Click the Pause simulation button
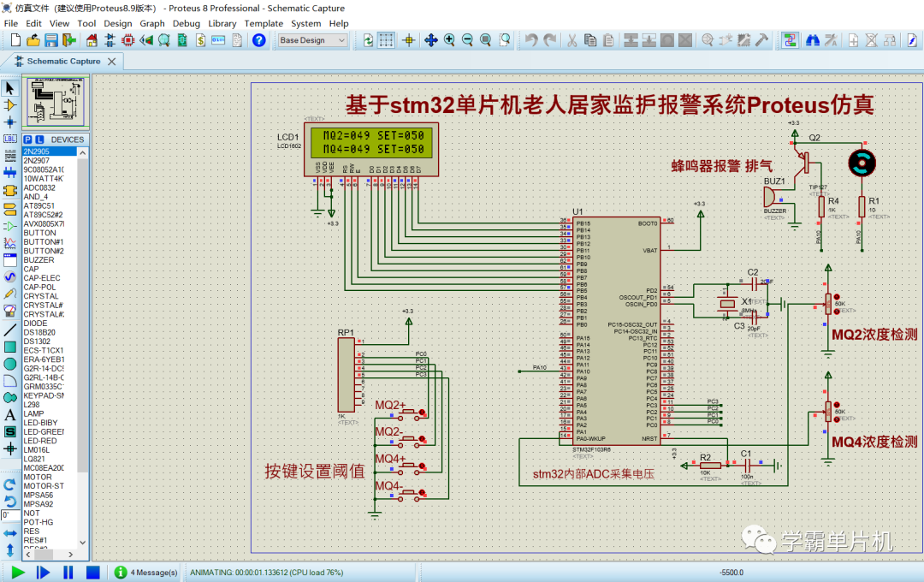The height and width of the screenshot is (582, 924). [x=68, y=572]
